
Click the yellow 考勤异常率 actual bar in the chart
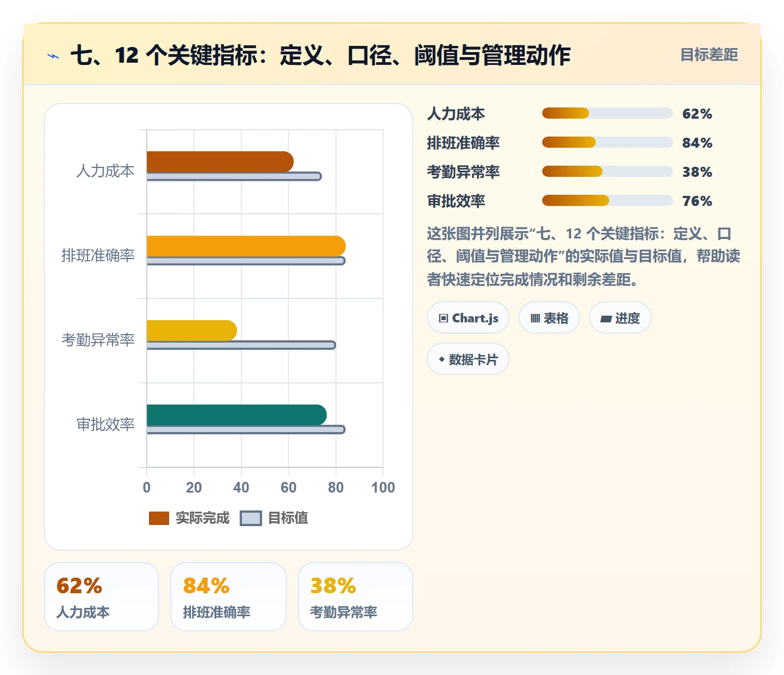[x=192, y=331]
